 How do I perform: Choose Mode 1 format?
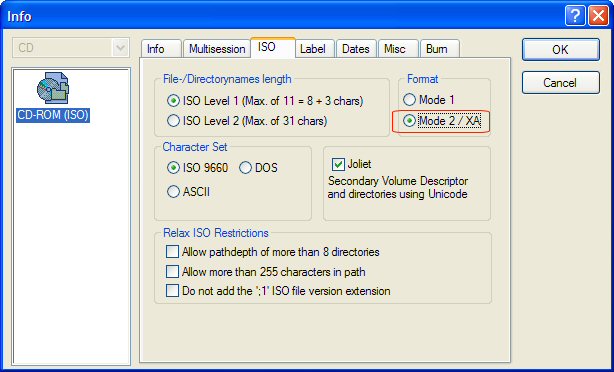[429, 100]
